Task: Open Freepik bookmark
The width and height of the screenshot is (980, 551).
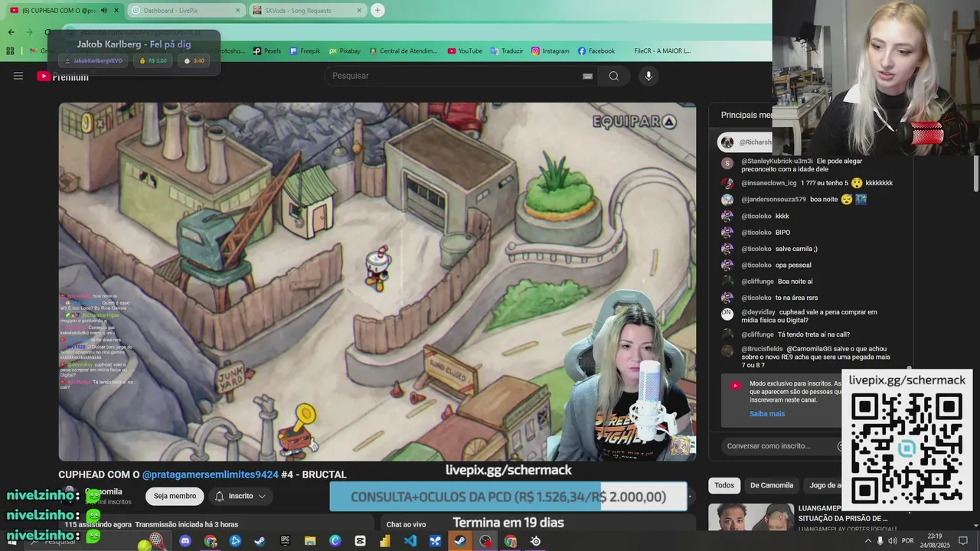Action: [305, 51]
